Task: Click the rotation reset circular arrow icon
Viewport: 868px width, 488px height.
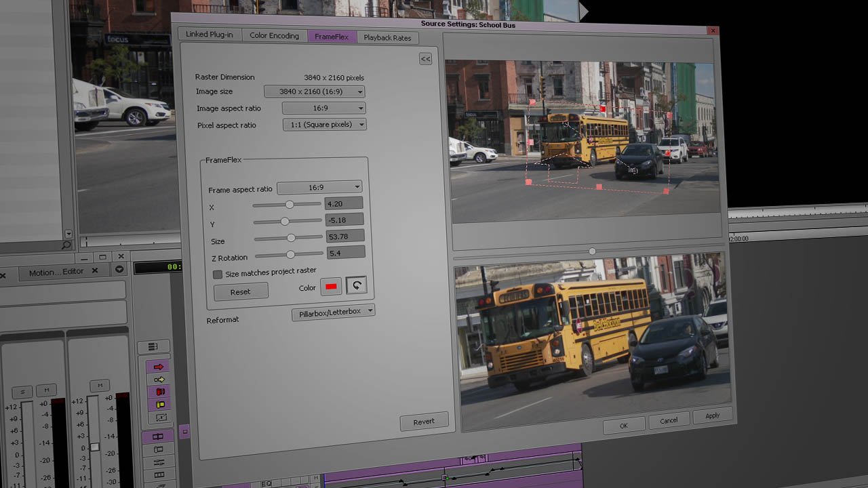Action: (355, 285)
